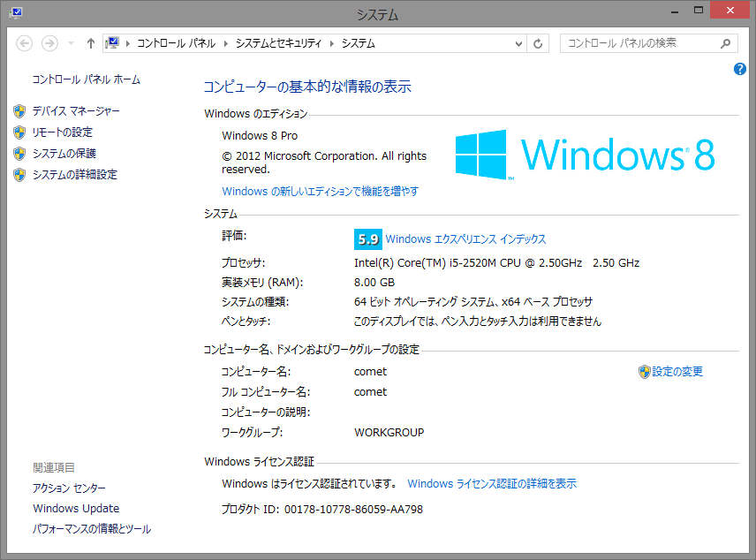Click the コントロール パネルの検索 search field

636,43
